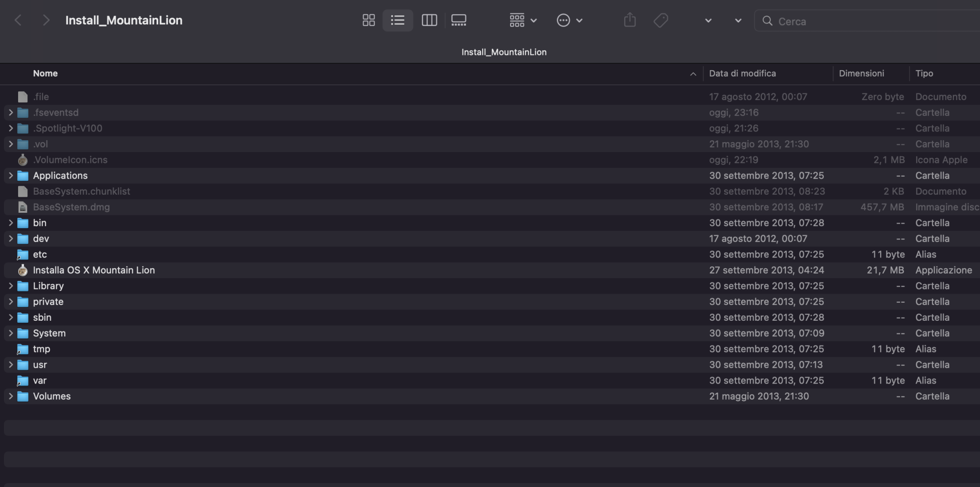Select the '.VolumeIcon.icns' file name
The image size is (980, 487).
point(70,160)
